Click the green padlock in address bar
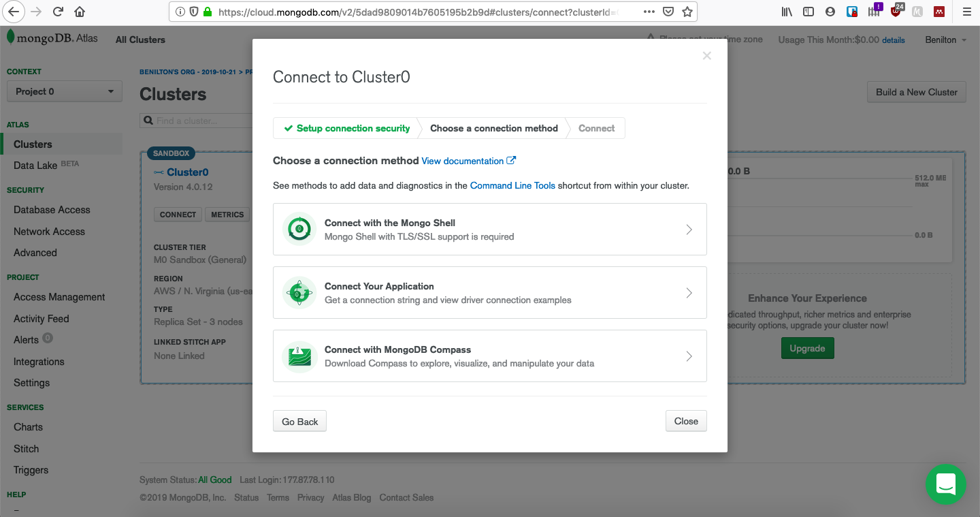This screenshot has width=980, height=517. coord(208,12)
